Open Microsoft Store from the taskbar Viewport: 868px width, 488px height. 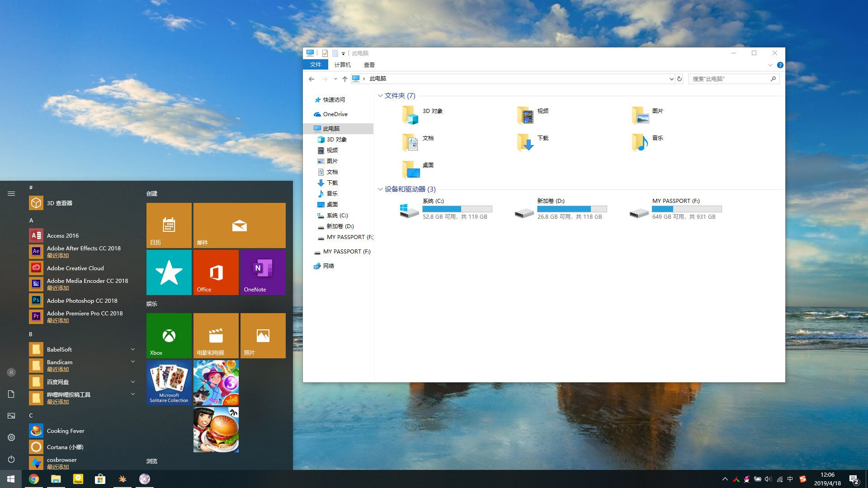[x=100, y=479]
